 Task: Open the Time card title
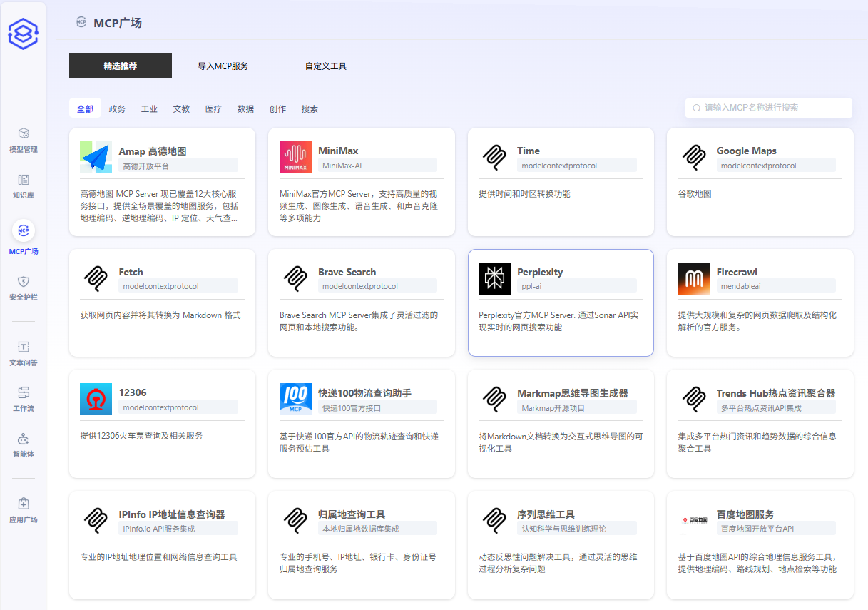[x=529, y=151]
